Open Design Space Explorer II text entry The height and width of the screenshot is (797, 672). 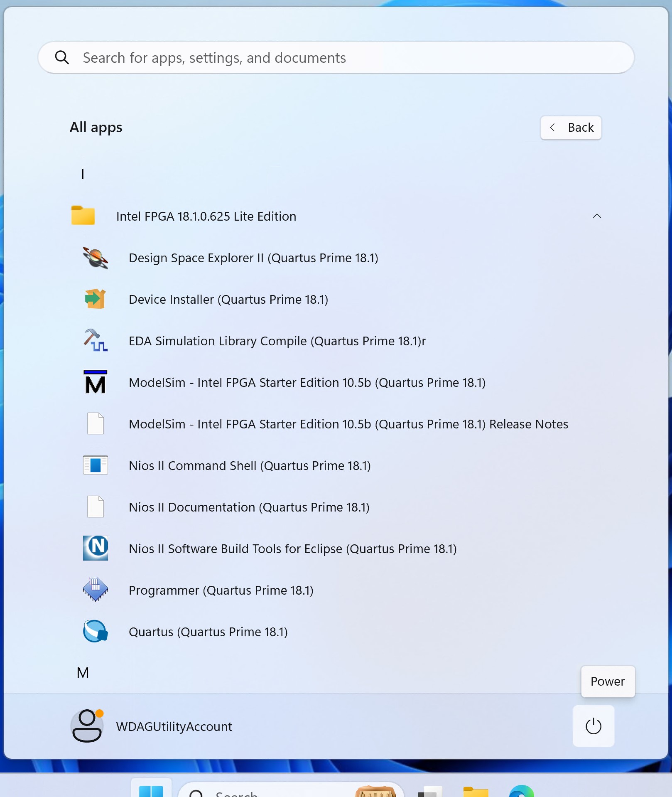tap(253, 258)
